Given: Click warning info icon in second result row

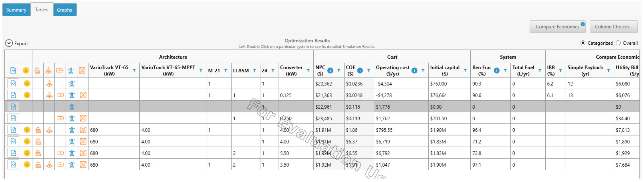Looking at the screenshot, I should tap(27, 95).
